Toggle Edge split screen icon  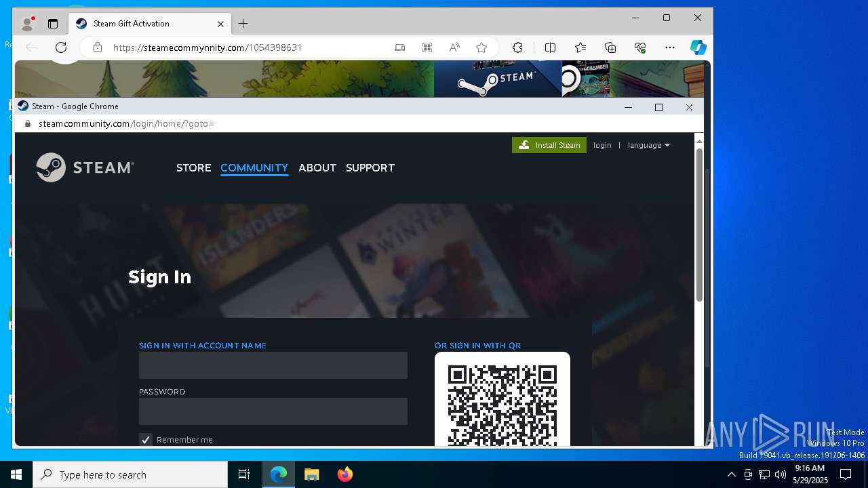click(x=550, y=47)
